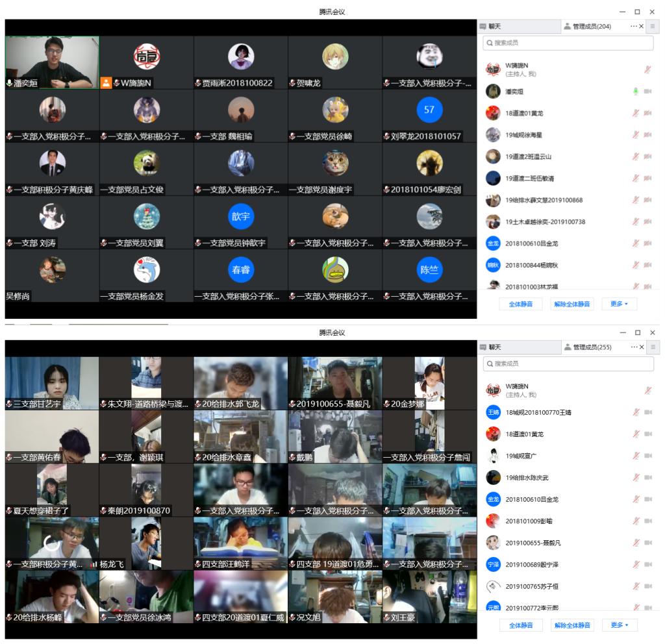Click the muted mic icon for 19城规徐海星
Image resolution: width=665 pixels, height=644 pixels.
636,135
